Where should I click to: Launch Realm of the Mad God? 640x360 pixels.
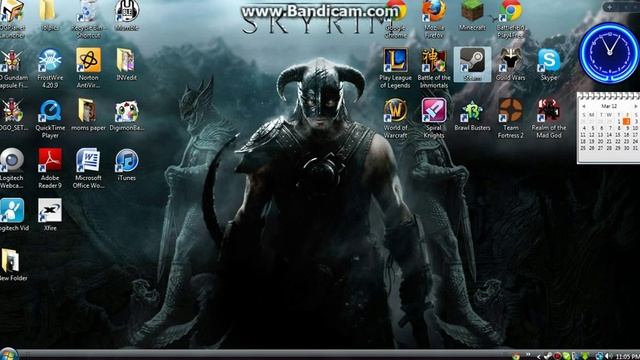[549, 119]
